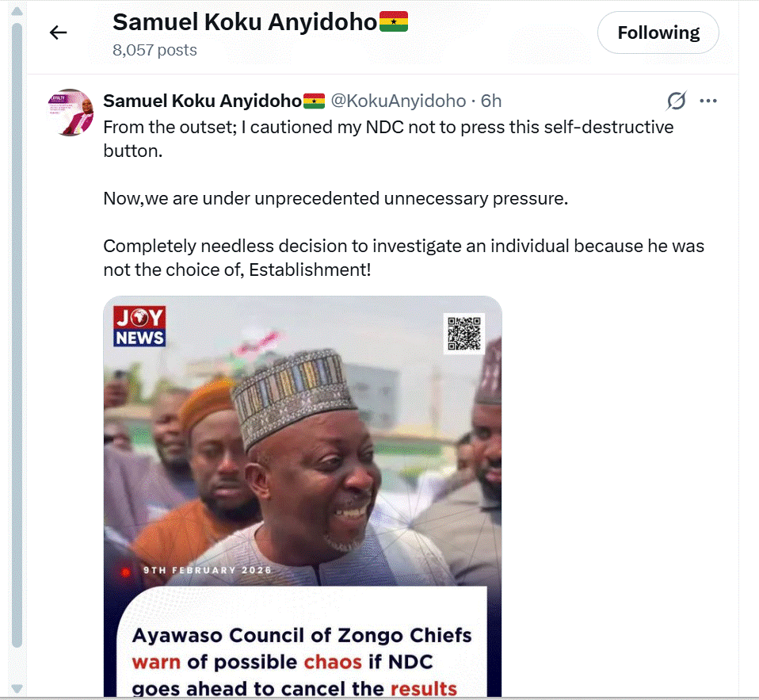Open the post via the 6h timestamp
The width and height of the screenshot is (759, 700).
click(x=491, y=101)
